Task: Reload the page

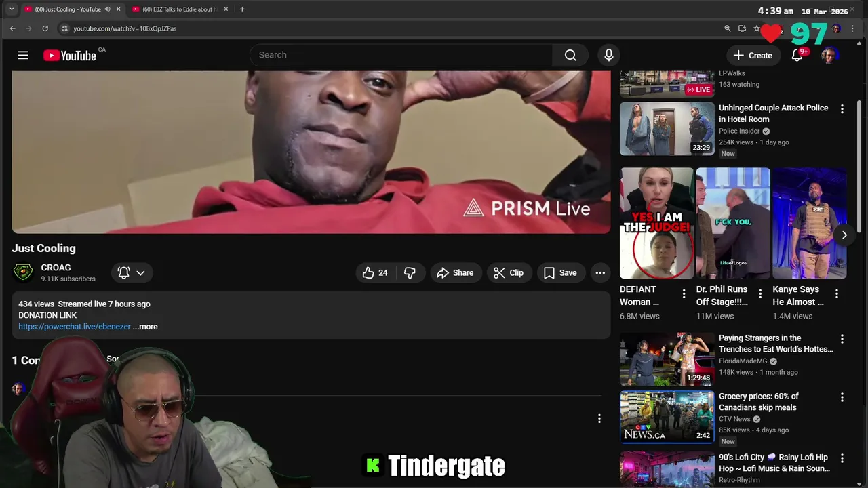Action: (45, 28)
